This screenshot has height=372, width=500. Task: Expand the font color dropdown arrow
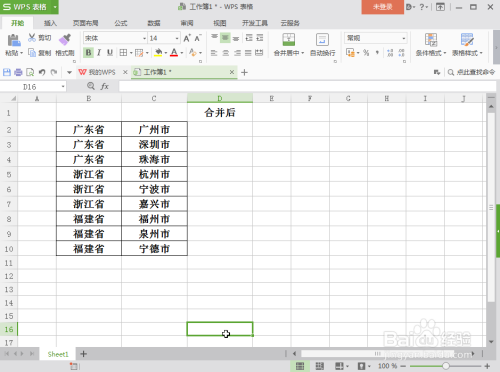coord(182,53)
